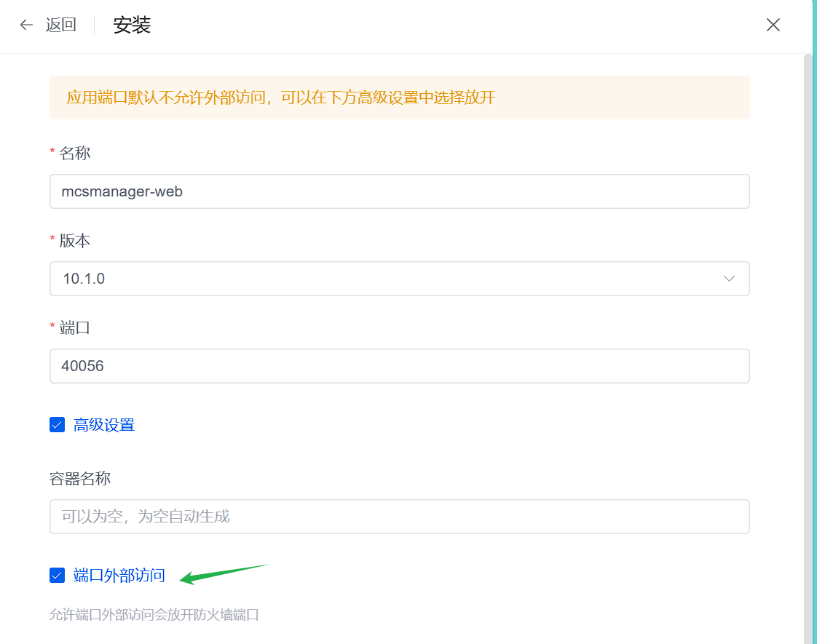
Task: Close the 安装 panel with X icon
Action: click(773, 25)
